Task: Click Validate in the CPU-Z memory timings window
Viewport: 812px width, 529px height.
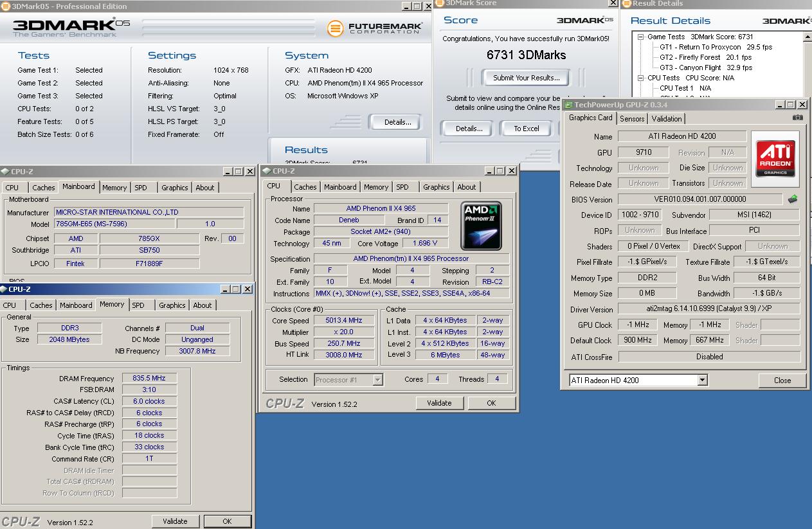Action: [175, 521]
